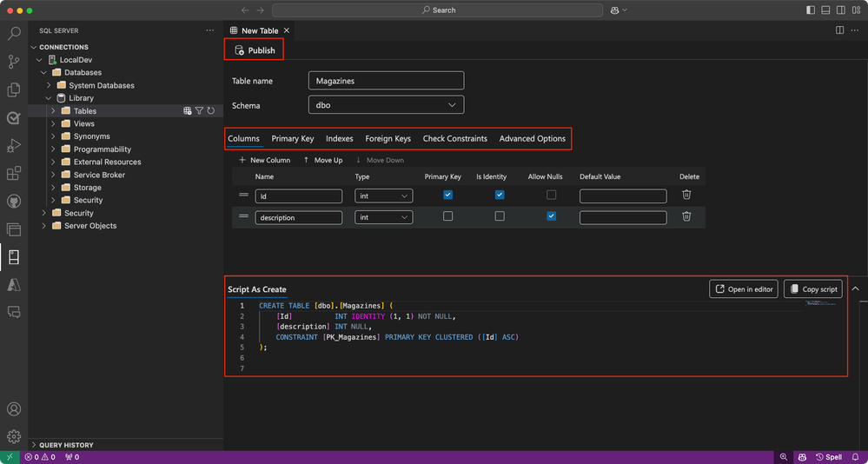Delete the Id column row
The width and height of the screenshot is (868, 464).
coord(686,196)
